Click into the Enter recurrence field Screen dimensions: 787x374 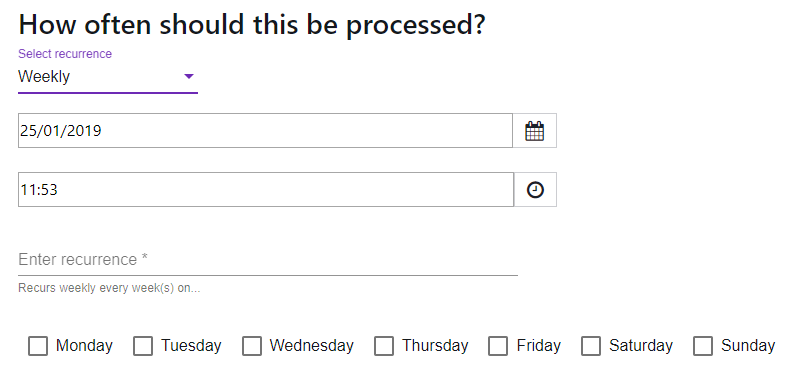pos(268,260)
